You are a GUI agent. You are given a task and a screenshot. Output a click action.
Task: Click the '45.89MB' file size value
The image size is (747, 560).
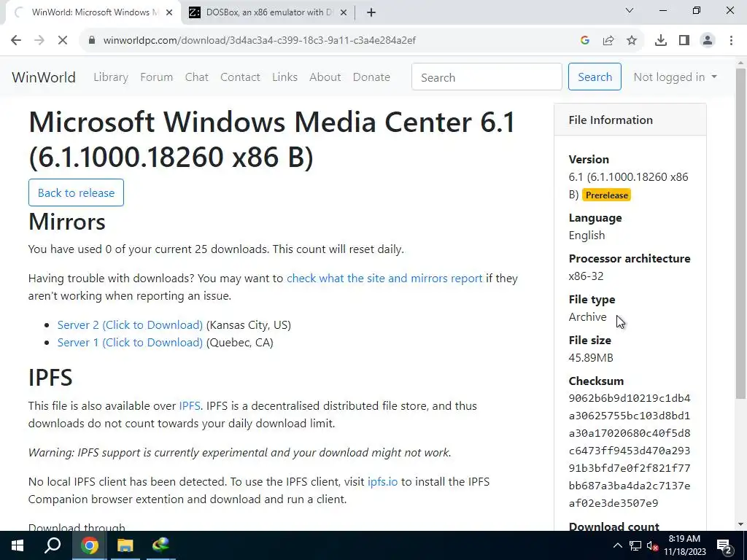591,358
